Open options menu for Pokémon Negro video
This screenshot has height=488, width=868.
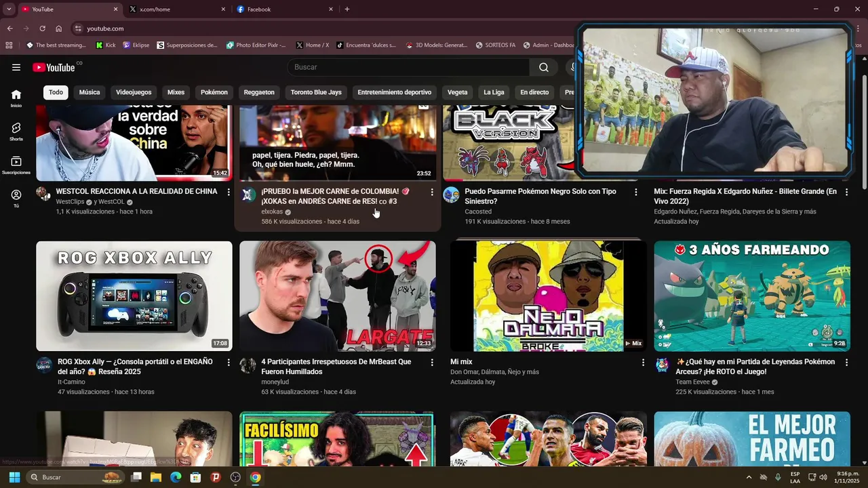tap(635, 192)
